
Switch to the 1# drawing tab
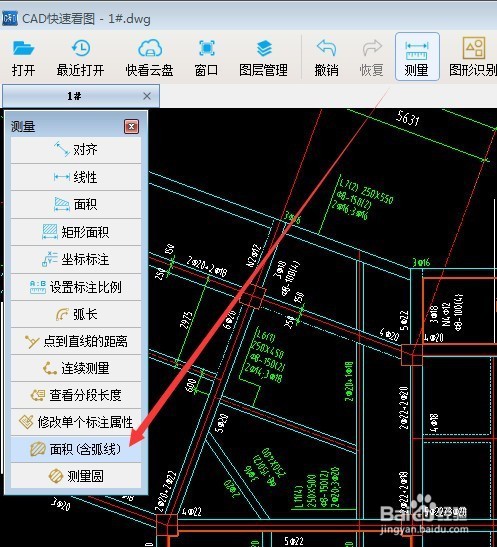(74, 96)
